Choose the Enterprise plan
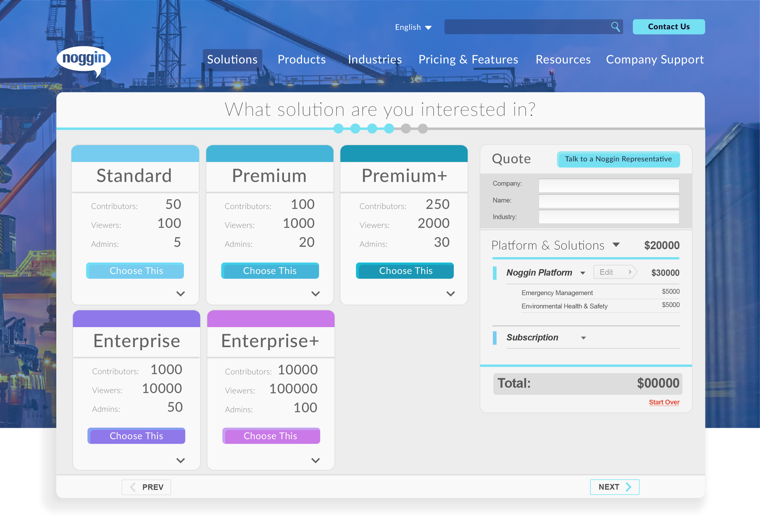The width and height of the screenshot is (760, 532). point(136,436)
